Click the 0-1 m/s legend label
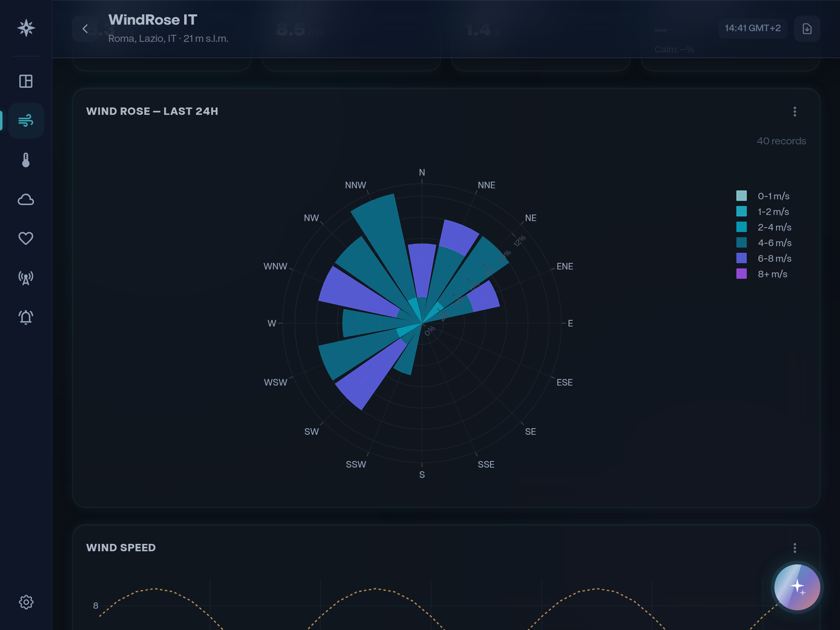 pos(774,196)
